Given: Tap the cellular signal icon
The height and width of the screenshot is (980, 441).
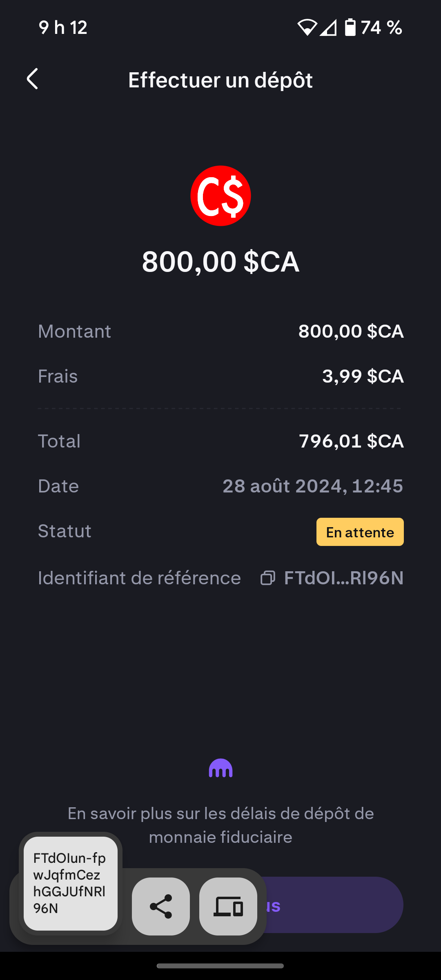Looking at the screenshot, I should point(328,28).
